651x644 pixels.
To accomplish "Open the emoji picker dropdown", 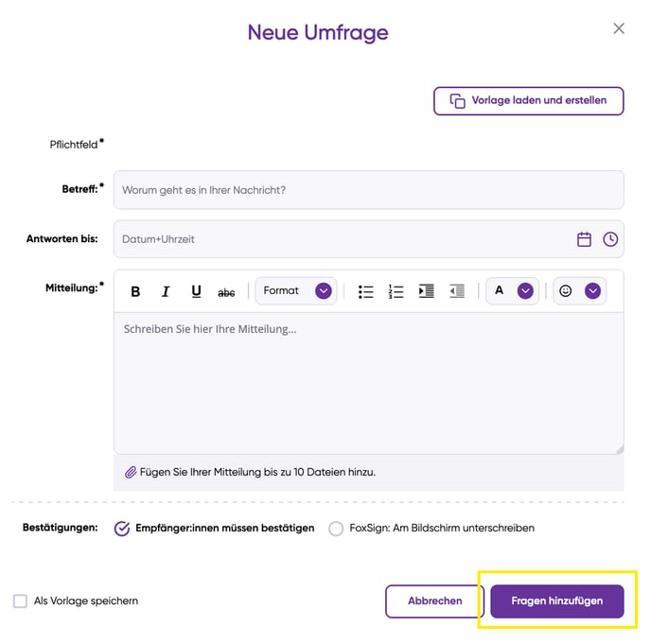I will coord(592,291).
